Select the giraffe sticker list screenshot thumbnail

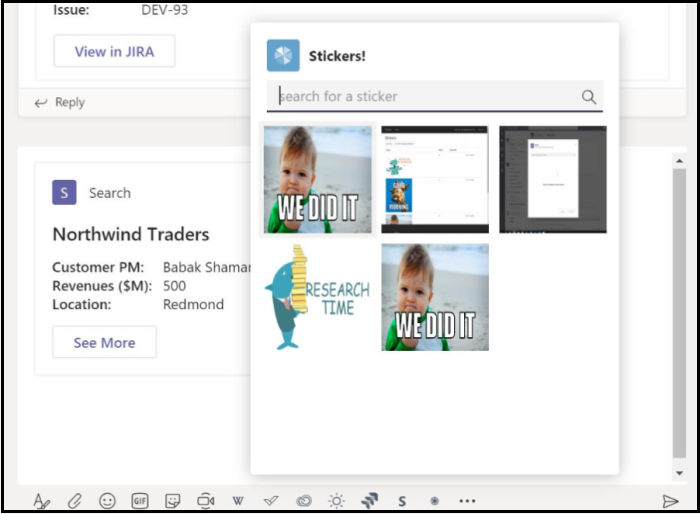pyautogui.click(x=435, y=180)
